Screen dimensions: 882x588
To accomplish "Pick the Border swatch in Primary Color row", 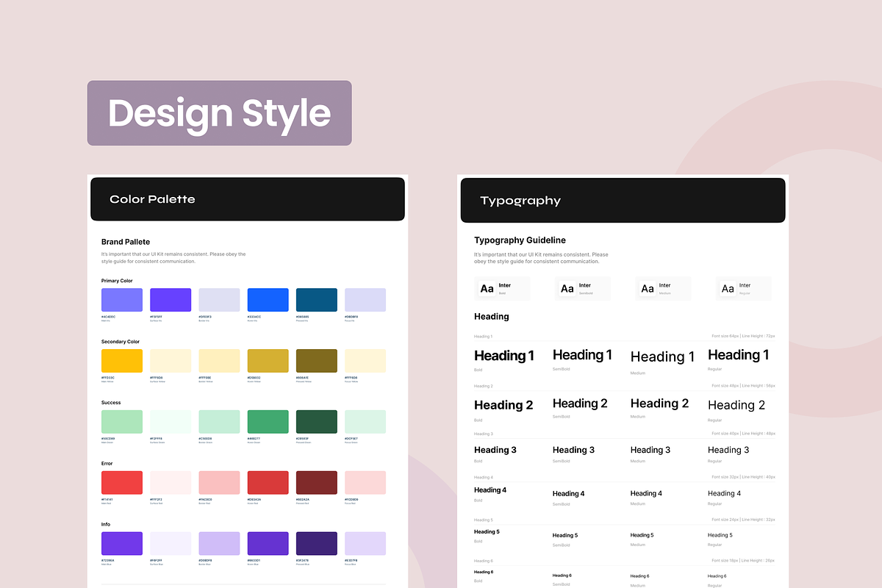I will 219,300.
